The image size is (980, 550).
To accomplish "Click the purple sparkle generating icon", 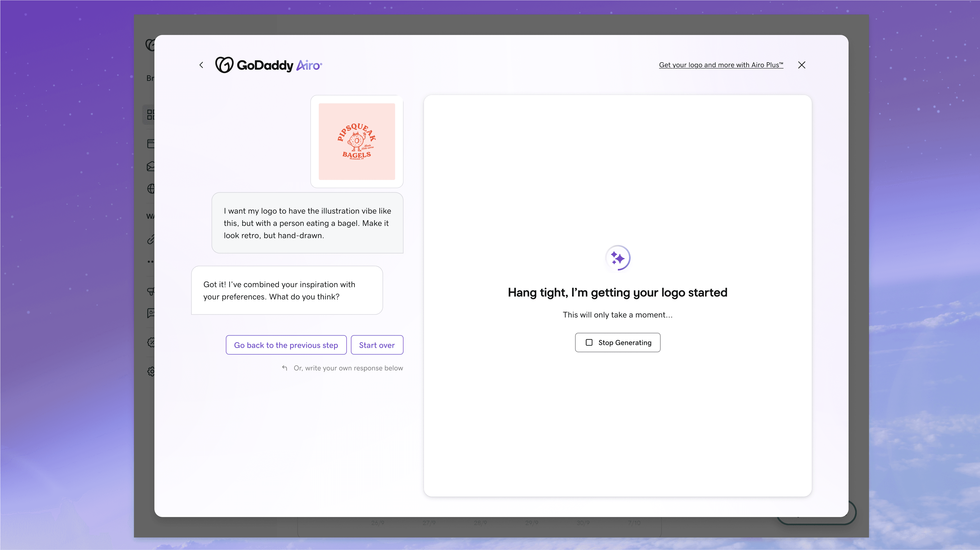I will click(617, 258).
